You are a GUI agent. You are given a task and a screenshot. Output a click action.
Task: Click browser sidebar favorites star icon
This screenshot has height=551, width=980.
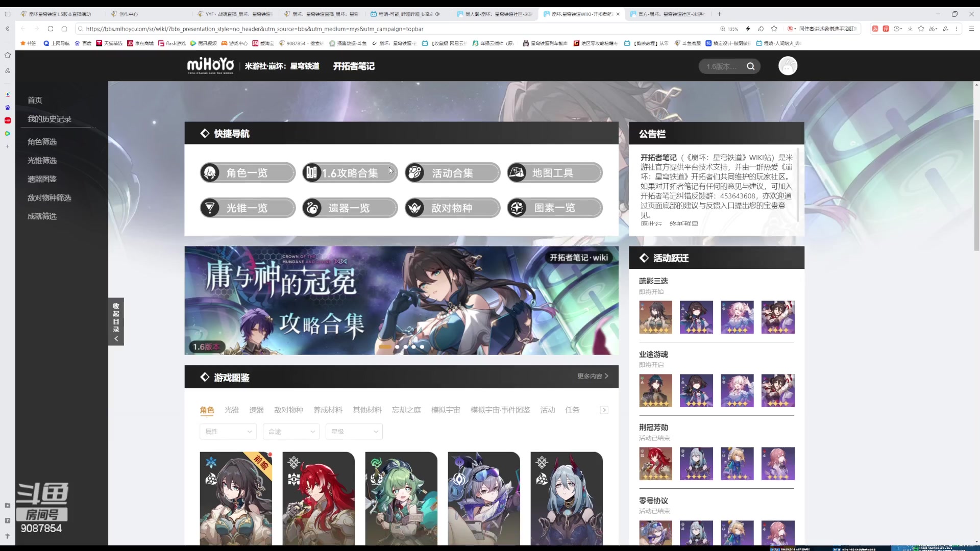coord(8,55)
